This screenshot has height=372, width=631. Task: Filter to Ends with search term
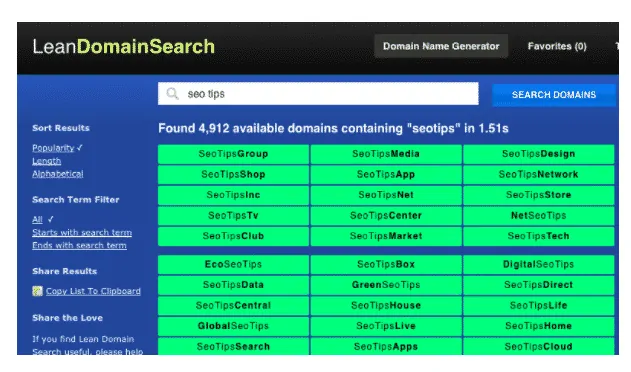click(79, 245)
